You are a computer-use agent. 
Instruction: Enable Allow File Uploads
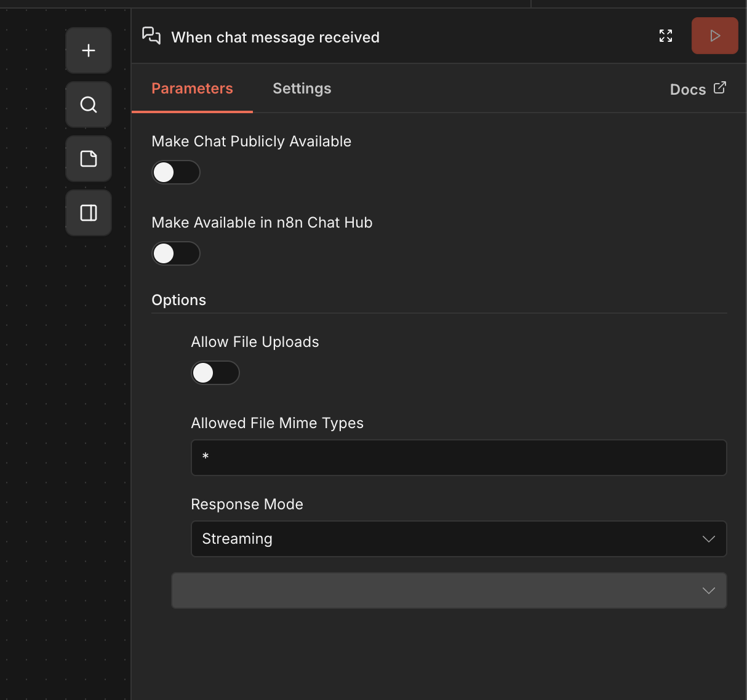pos(215,373)
